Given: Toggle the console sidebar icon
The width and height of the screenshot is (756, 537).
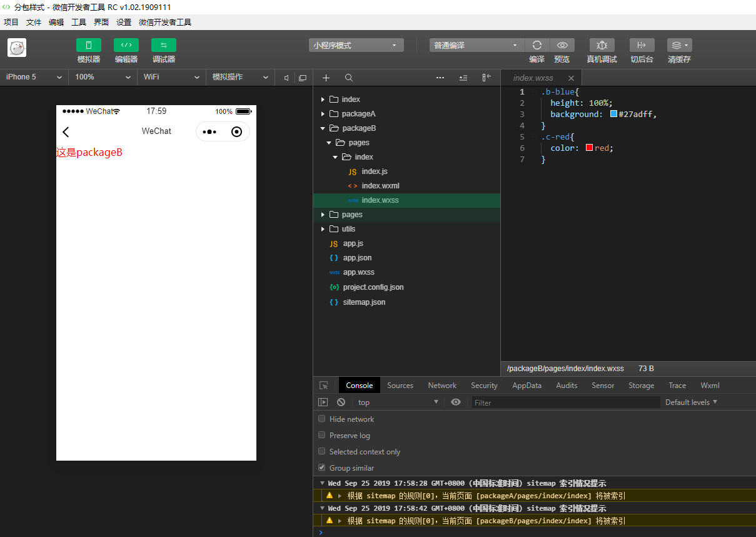Looking at the screenshot, I should coord(323,402).
